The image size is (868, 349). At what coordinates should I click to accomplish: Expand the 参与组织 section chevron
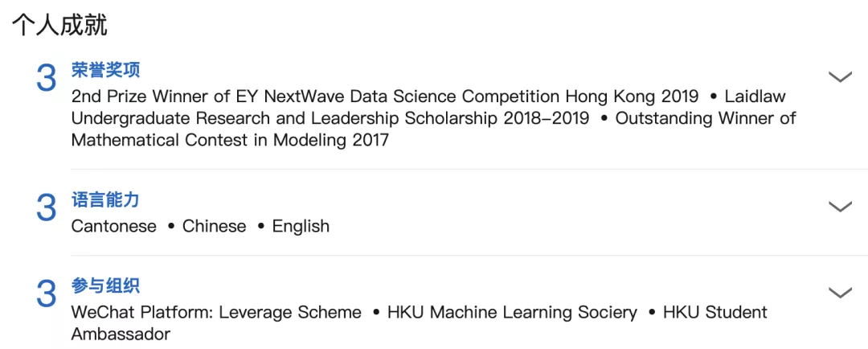(x=840, y=293)
